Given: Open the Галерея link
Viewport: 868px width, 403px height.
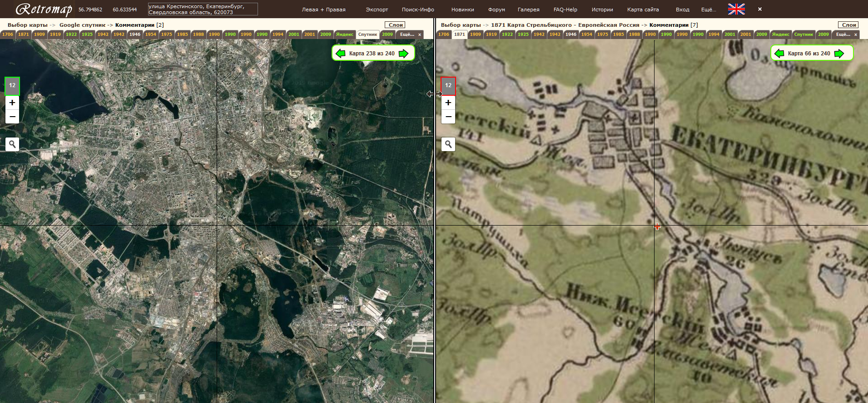Looking at the screenshot, I should point(529,10).
